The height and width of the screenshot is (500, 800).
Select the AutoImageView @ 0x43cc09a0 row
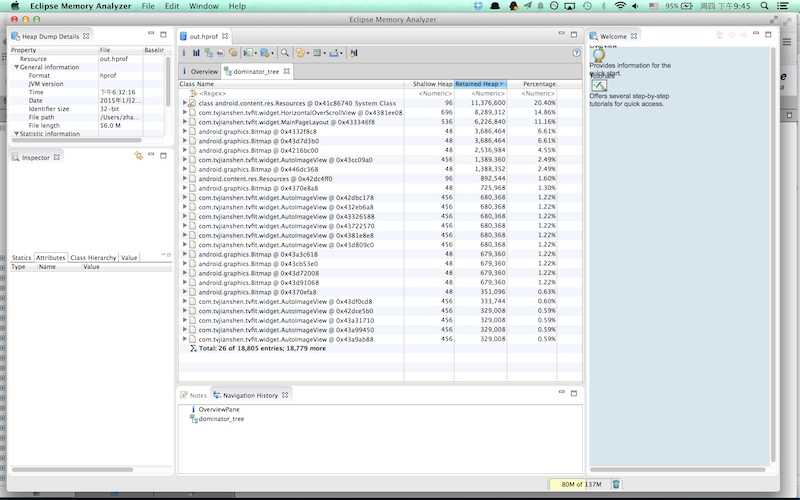tap(380, 160)
